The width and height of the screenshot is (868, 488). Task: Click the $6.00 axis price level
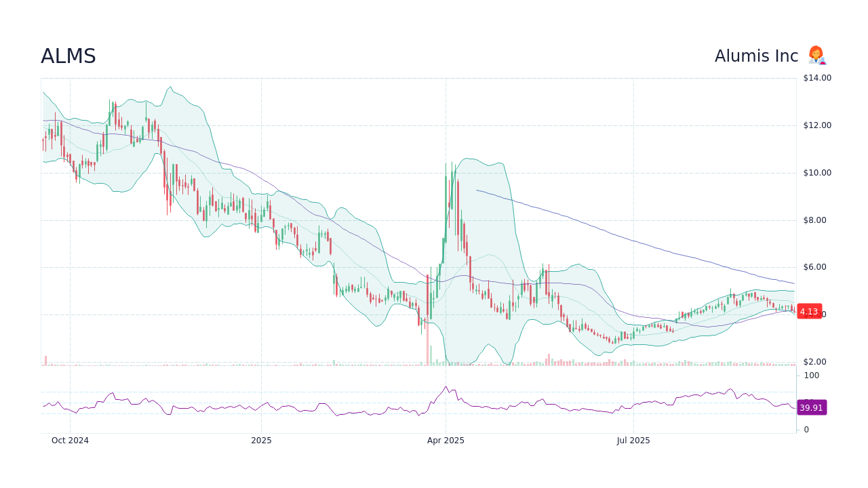814,267
